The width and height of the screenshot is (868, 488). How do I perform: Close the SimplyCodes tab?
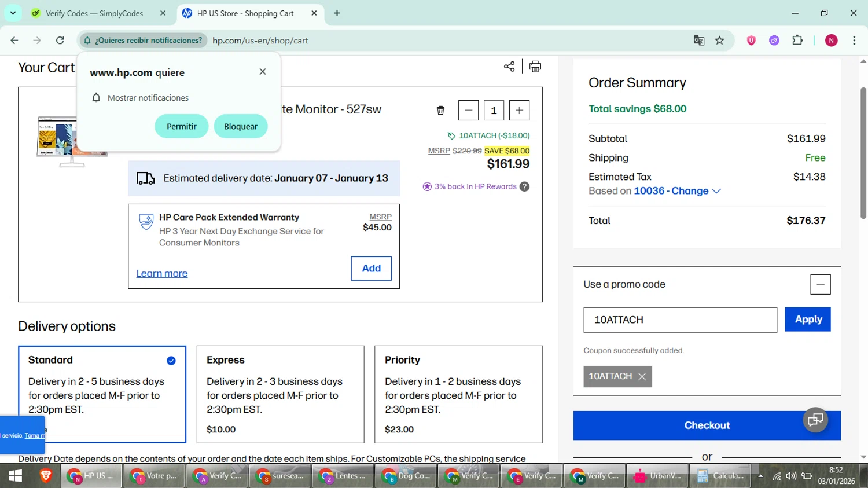pyautogui.click(x=163, y=13)
